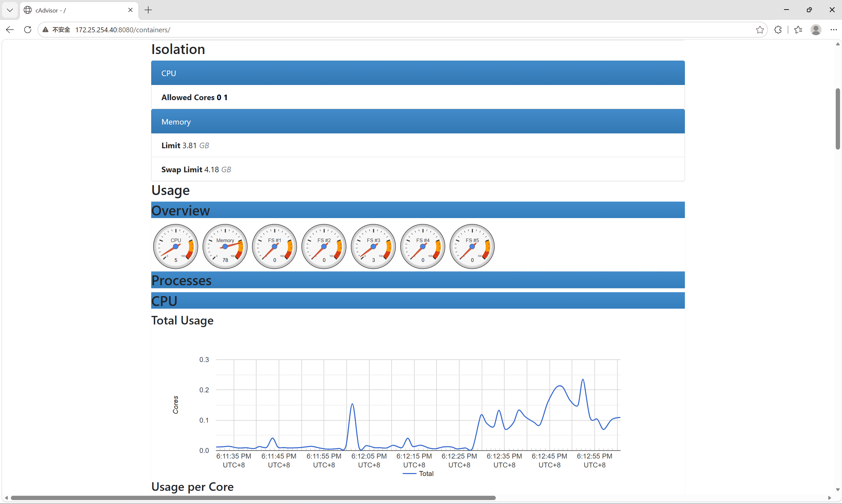This screenshot has width=842, height=504.
Task: Collapse the Overview section header
Action: pos(418,210)
